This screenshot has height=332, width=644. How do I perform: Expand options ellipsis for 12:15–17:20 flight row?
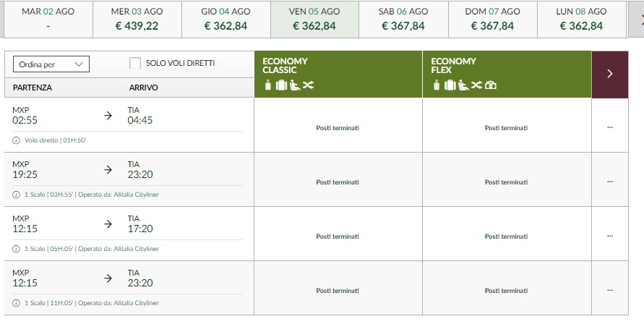click(610, 236)
